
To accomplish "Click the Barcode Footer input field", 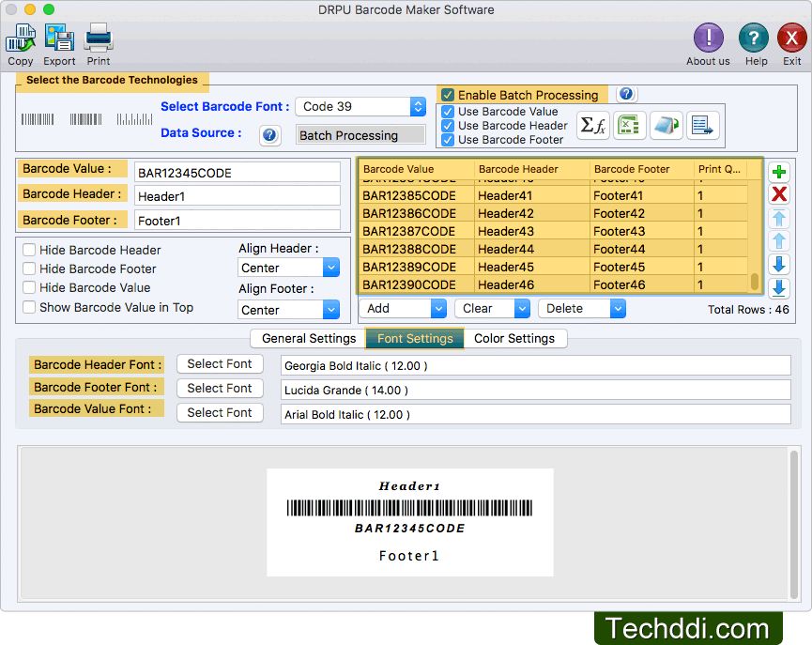I will [237, 221].
